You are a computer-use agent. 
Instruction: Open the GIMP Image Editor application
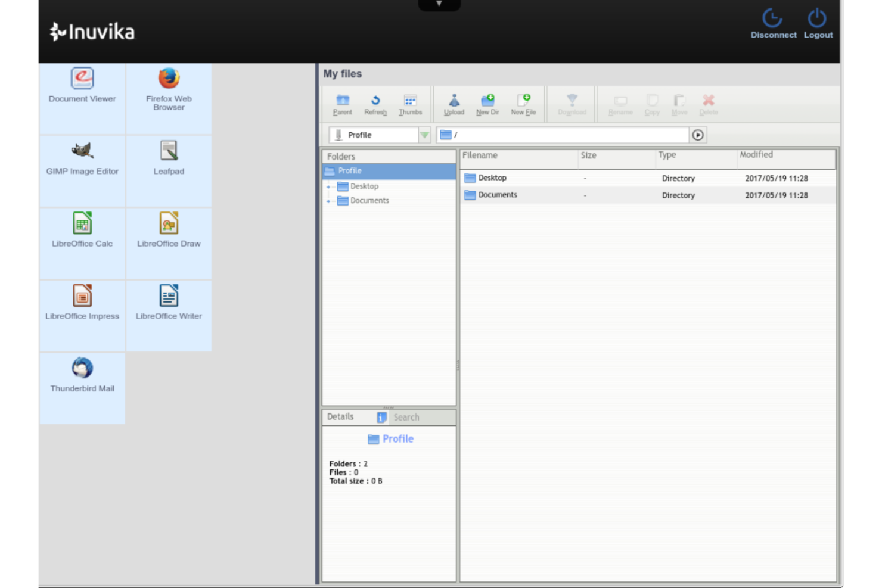coord(82,156)
